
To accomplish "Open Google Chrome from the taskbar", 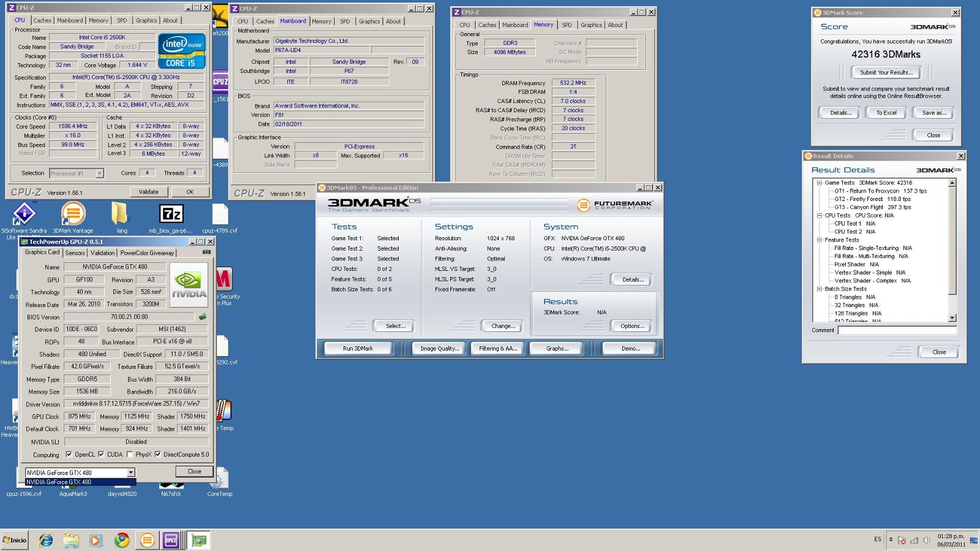I will 122,540.
